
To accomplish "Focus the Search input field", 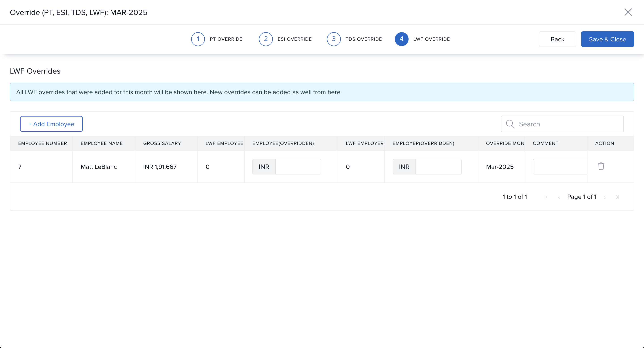I will pos(570,124).
